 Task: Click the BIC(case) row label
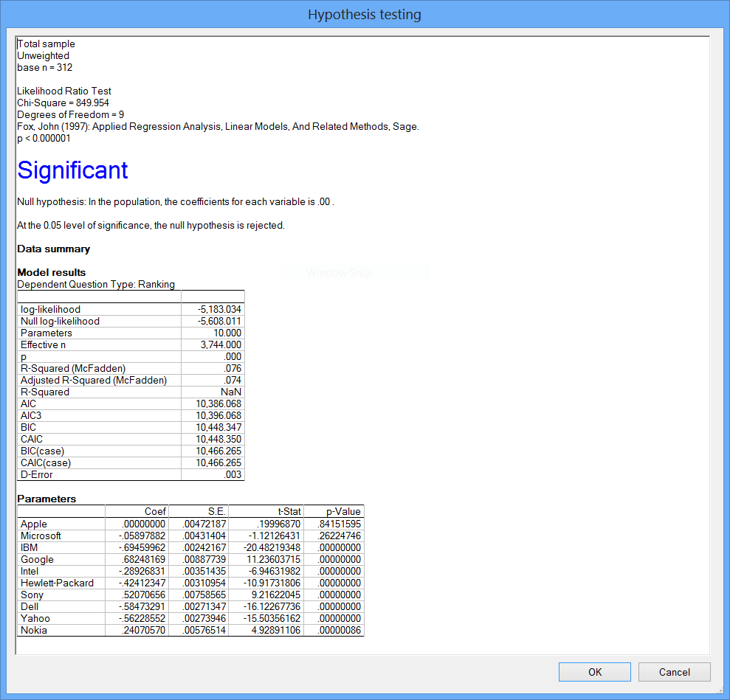[42, 451]
